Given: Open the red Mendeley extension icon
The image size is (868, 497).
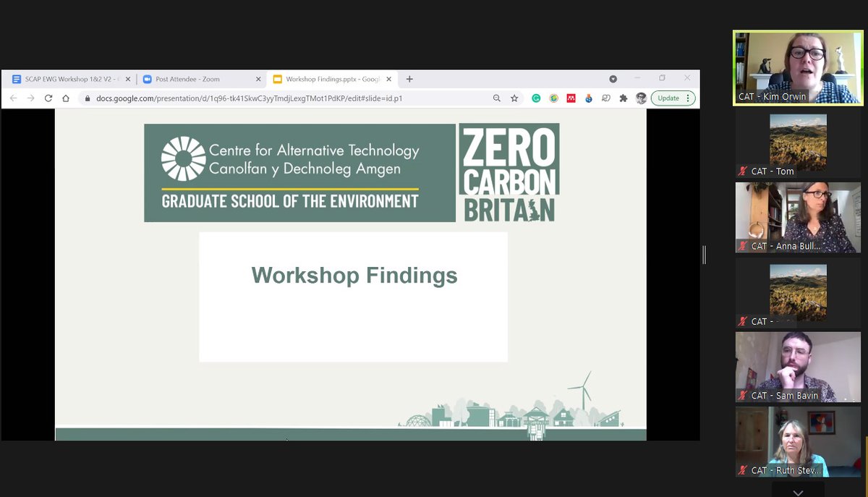Looking at the screenshot, I should tap(571, 98).
